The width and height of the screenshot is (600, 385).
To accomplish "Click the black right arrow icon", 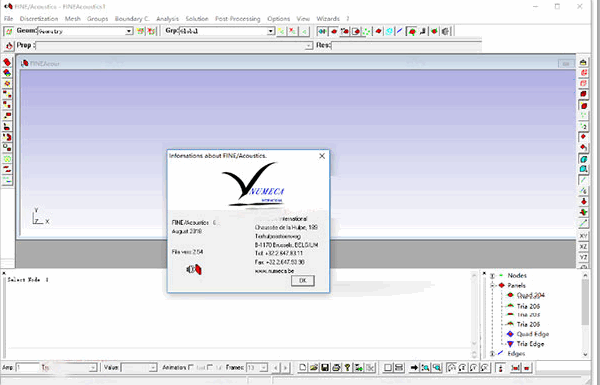I will (414, 367).
